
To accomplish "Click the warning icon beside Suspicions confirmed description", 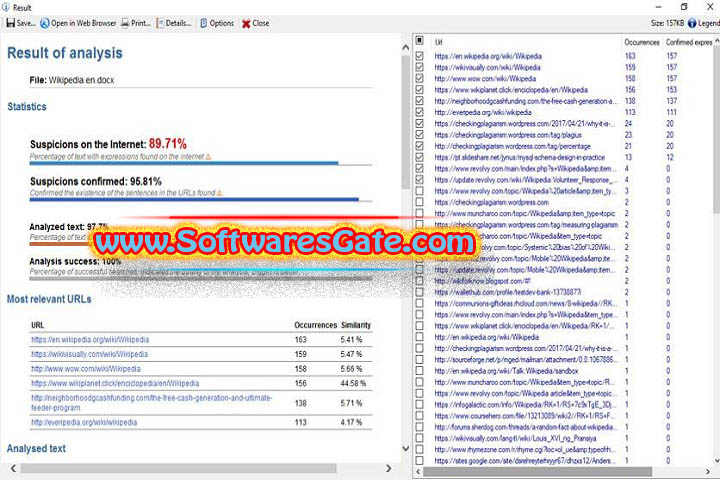I will pyautogui.click(x=219, y=193).
